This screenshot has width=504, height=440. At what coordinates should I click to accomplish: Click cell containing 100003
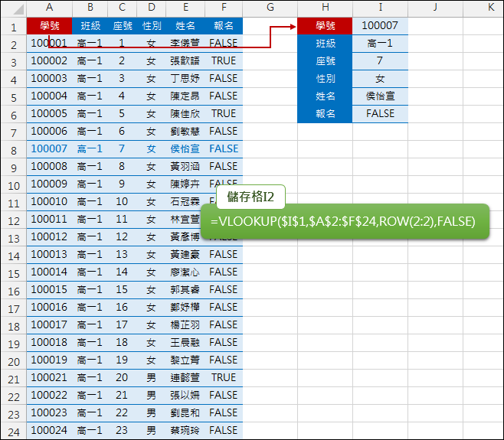49,78
